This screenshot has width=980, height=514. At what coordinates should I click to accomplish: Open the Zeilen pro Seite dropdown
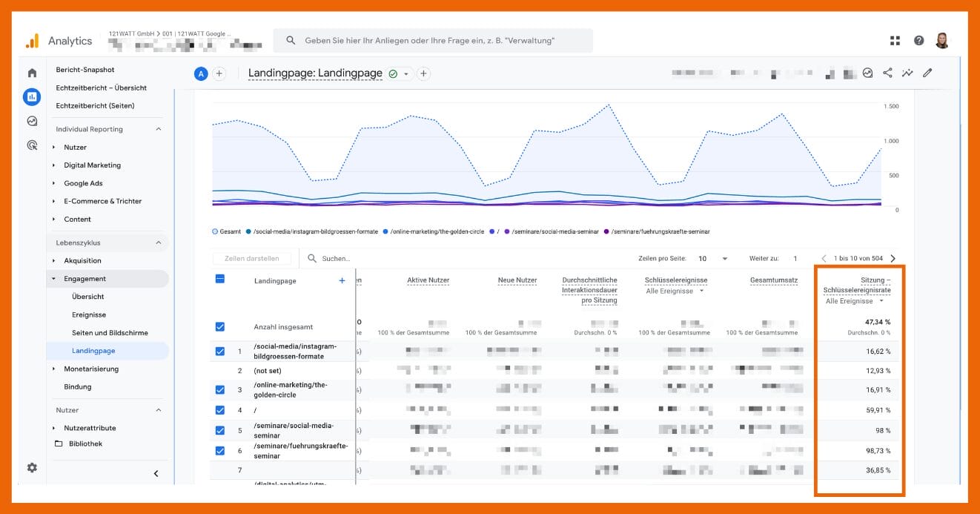click(x=712, y=258)
